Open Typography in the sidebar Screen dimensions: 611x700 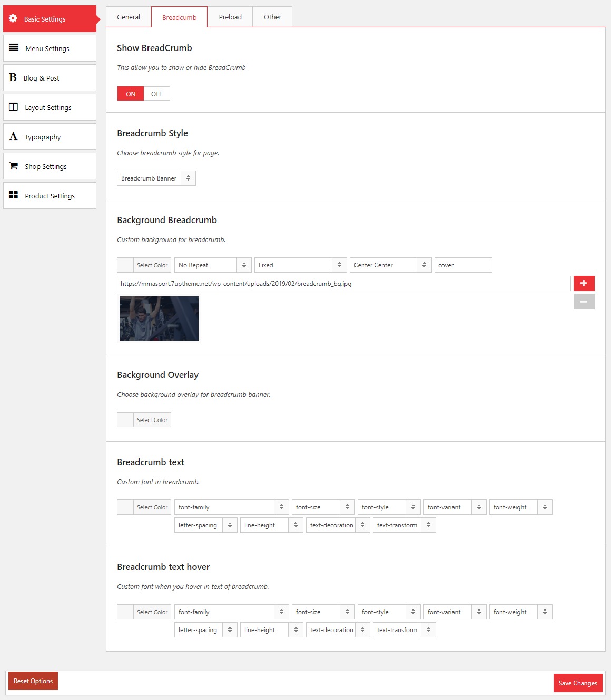pyautogui.click(x=50, y=136)
